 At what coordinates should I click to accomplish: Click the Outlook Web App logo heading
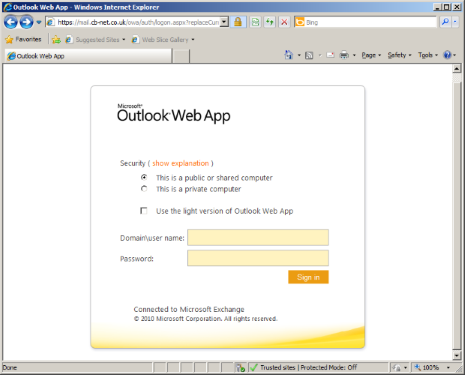(174, 113)
